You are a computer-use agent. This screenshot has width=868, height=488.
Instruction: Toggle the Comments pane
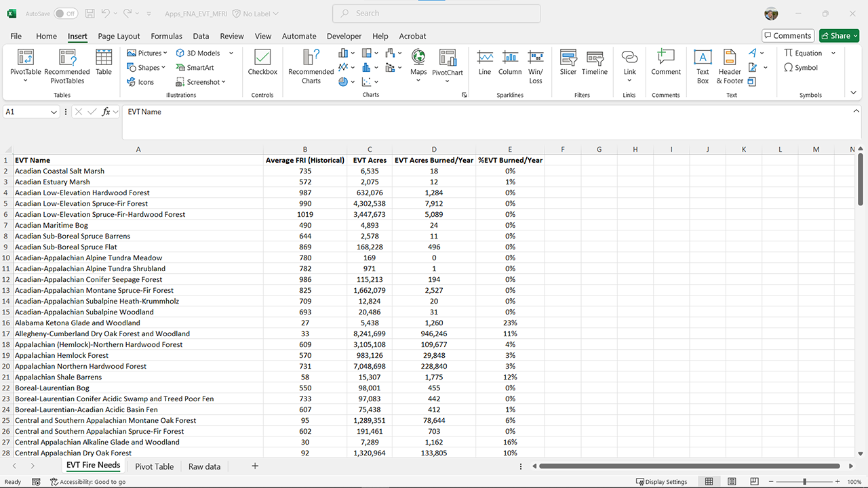pyautogui.click(x=788, y=35)
